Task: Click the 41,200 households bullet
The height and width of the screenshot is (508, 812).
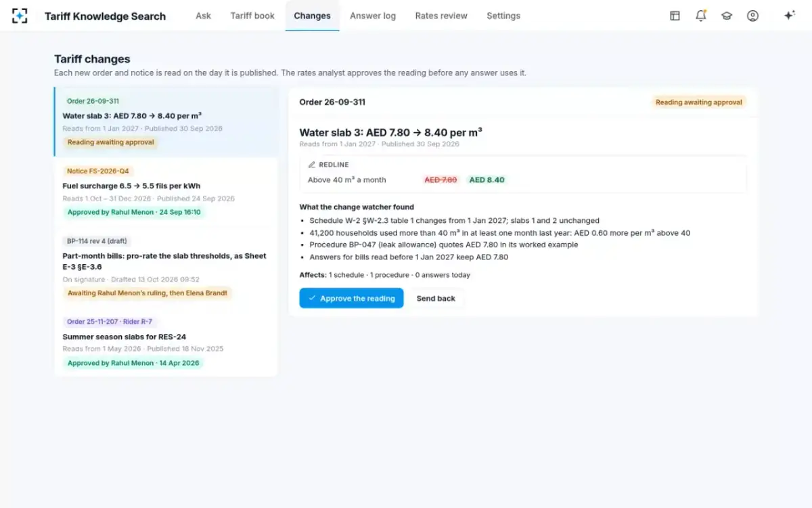Action: click(x=499, y=233)
